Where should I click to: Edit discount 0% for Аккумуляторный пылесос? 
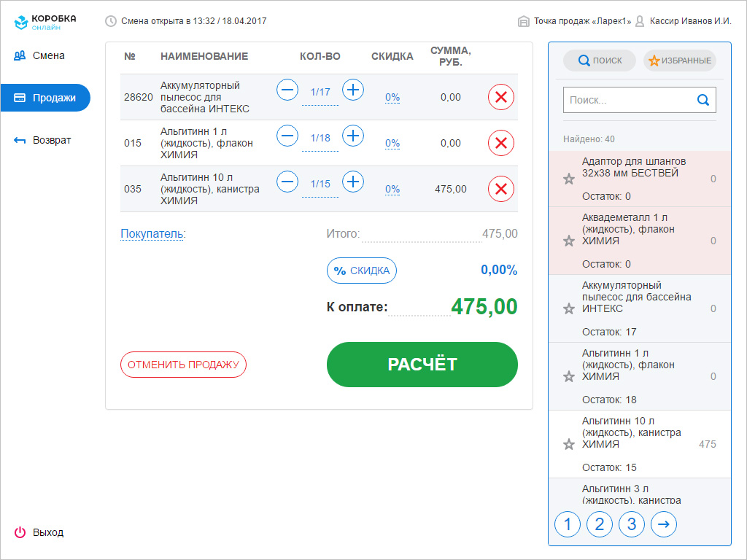pos(392,98)
